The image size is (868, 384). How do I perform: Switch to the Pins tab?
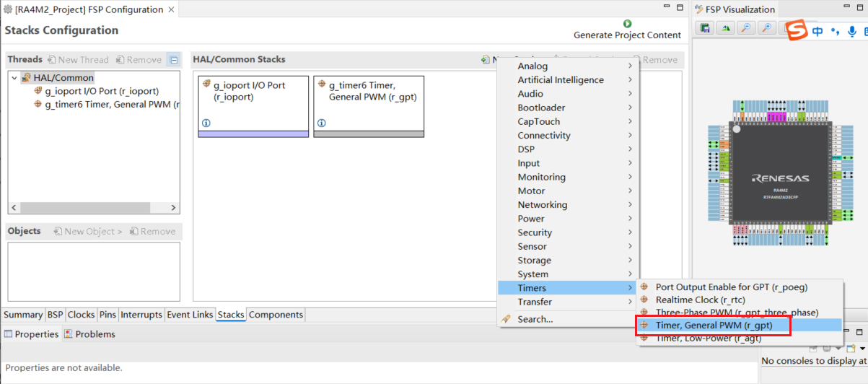108,315
